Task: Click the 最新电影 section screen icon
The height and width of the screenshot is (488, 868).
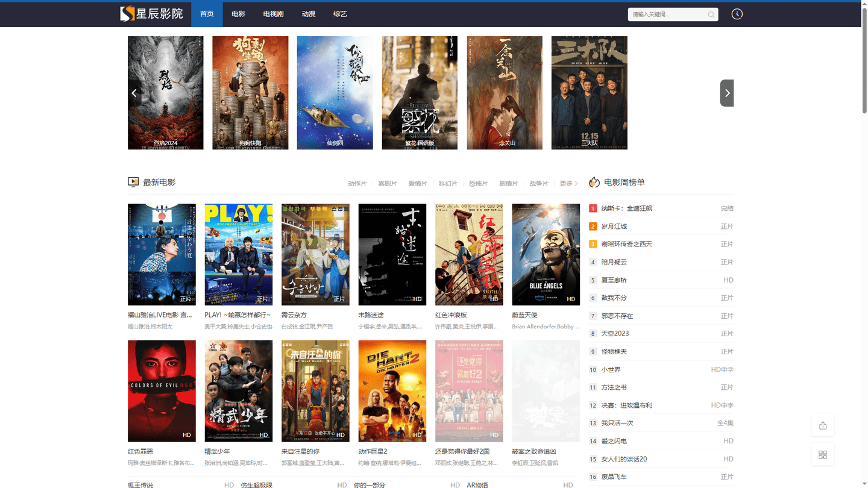Action: (133, 182)
